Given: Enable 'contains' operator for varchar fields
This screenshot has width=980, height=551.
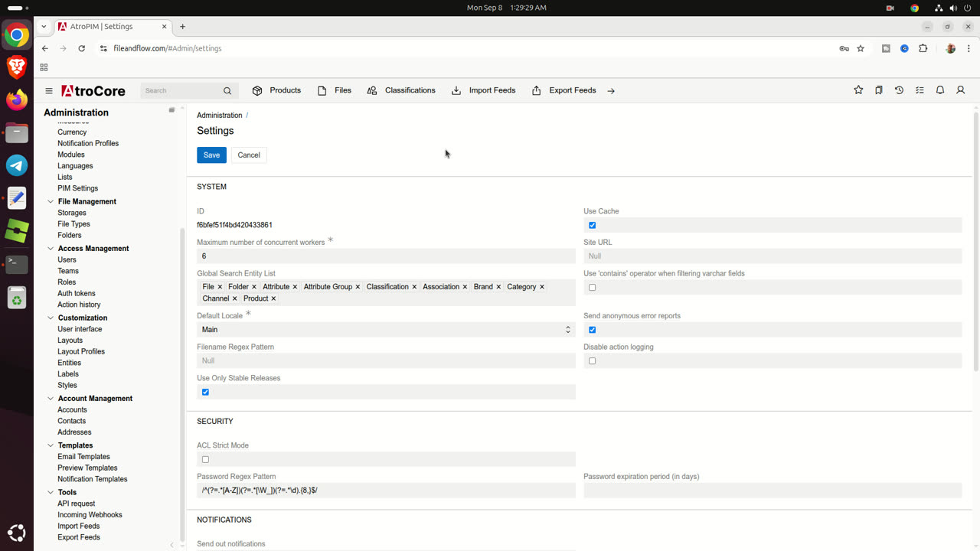Looking at the screenshot, I should point(592,288).
